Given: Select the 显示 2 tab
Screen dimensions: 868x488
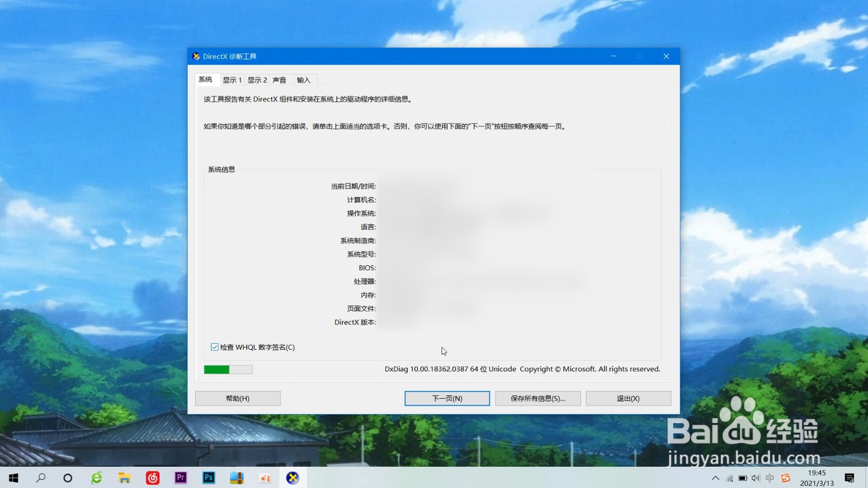Looking at the screenshot, I should click(x=257, y=80).
